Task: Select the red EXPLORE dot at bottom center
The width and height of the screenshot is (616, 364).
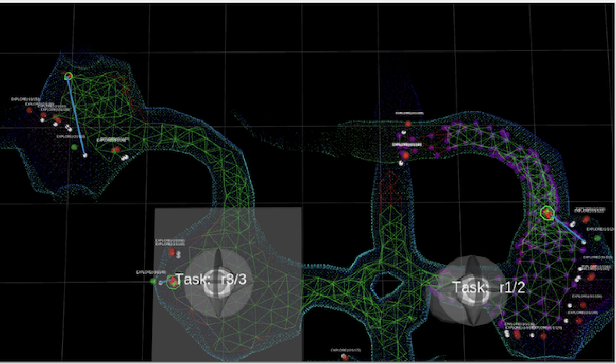Action: tap(345, 357)
